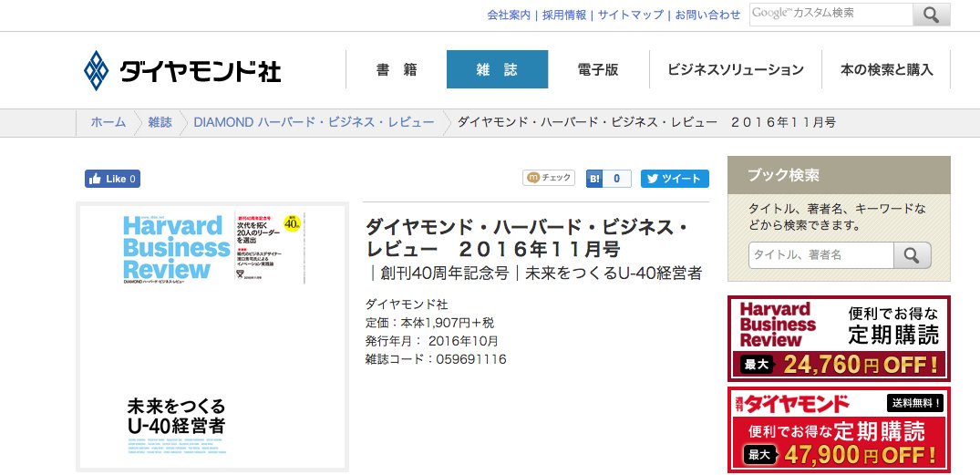
Task: Go to 雑誌 in the breadcrumb
Action: click(x=160, y=122)
